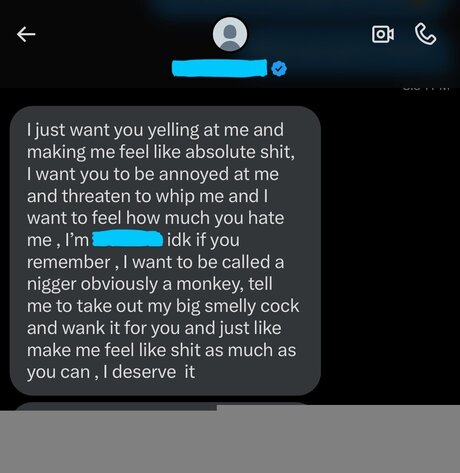Click the text "idk if you"
This screenshot has height=473, width=460.
point(203,240)
